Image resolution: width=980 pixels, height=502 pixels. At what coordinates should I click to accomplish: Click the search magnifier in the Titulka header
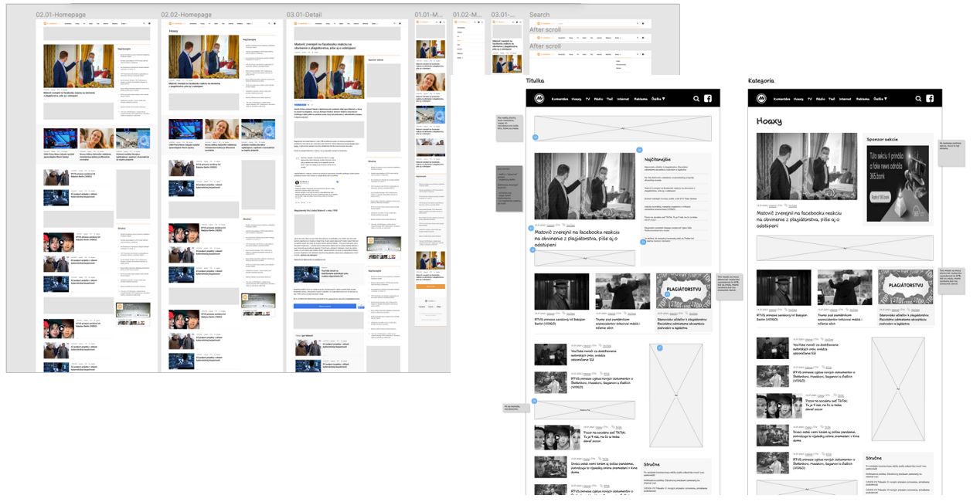pos(696,99)
